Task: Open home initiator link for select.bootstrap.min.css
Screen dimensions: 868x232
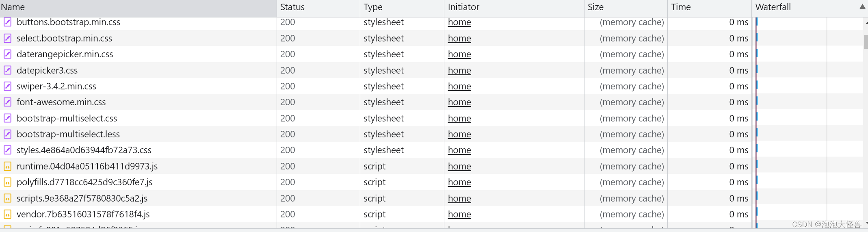Action: pyautogui.click(x=459, y=39)
